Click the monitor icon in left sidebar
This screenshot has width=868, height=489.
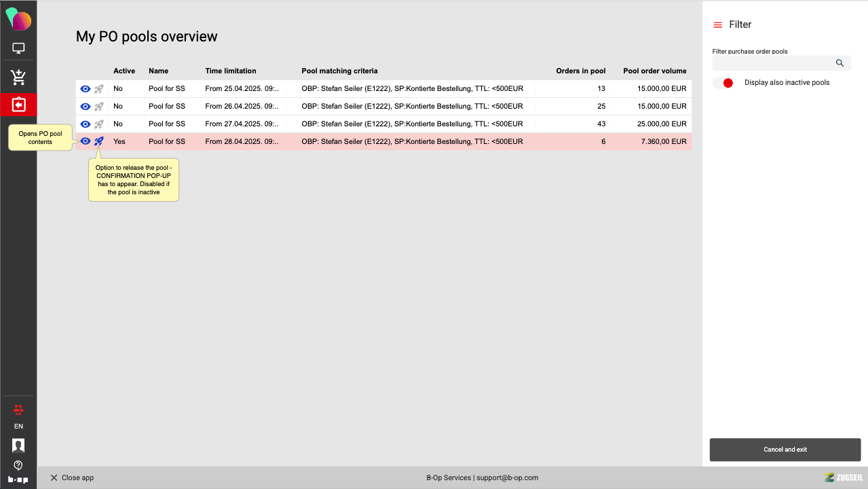coord(18,48)
